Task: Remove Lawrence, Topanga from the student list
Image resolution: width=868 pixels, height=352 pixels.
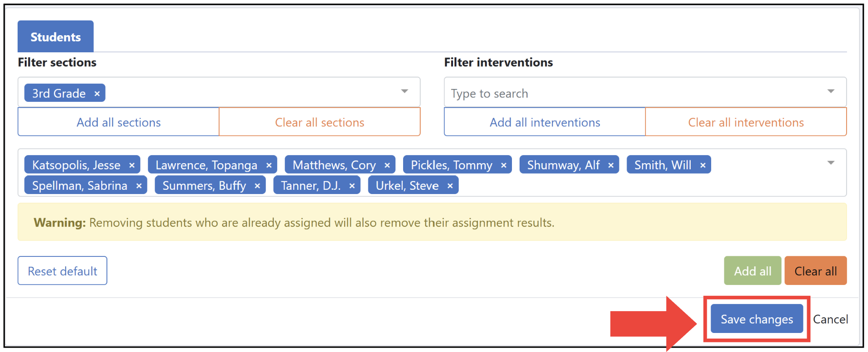Action: pyautogui.click(x=269, y=165)
